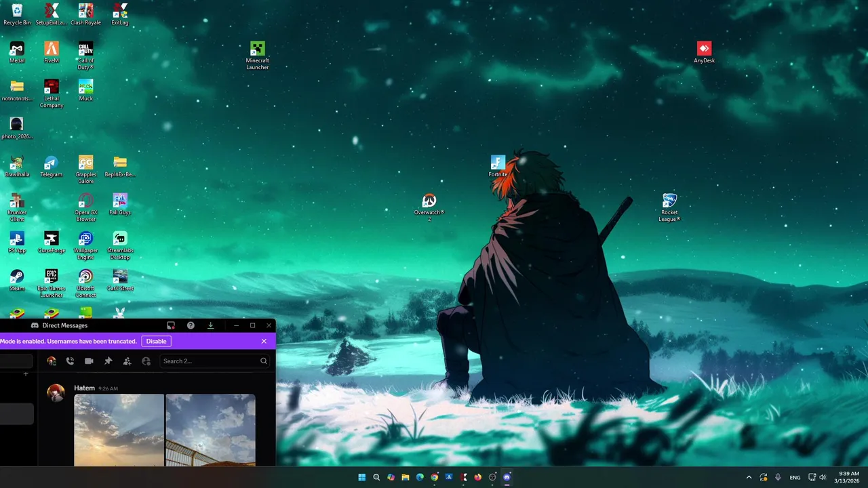868x488 pixels.
Task: Open pinned messages in Discord
Action: [108, 361]
